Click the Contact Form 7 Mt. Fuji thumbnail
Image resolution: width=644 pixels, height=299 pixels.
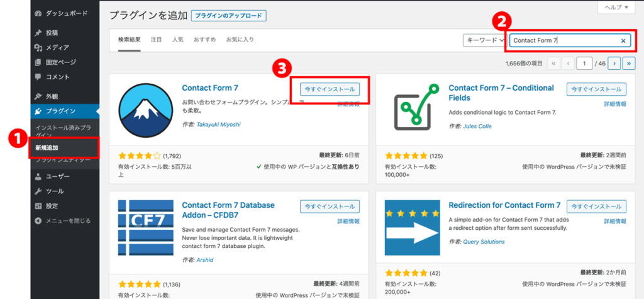point(146,110)
